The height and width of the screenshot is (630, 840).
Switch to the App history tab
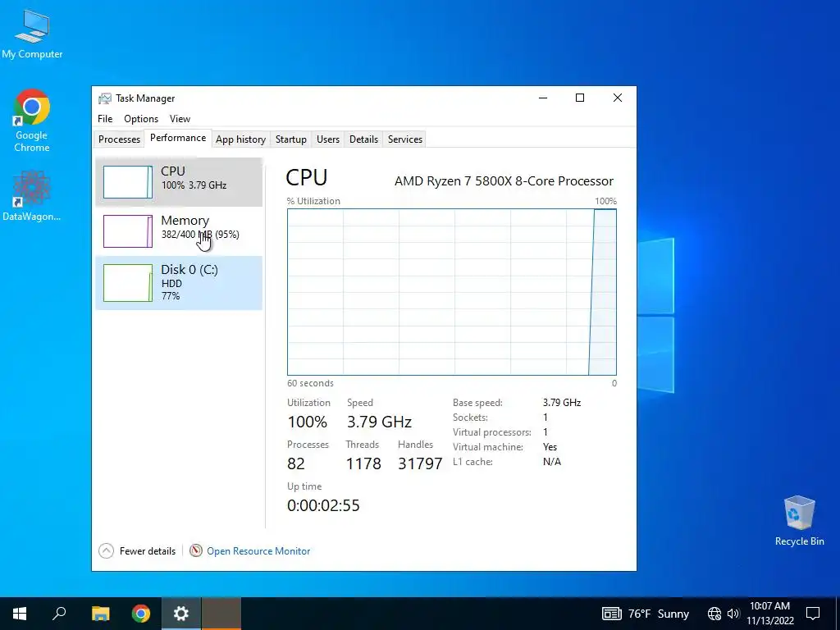tap(240, 139)
